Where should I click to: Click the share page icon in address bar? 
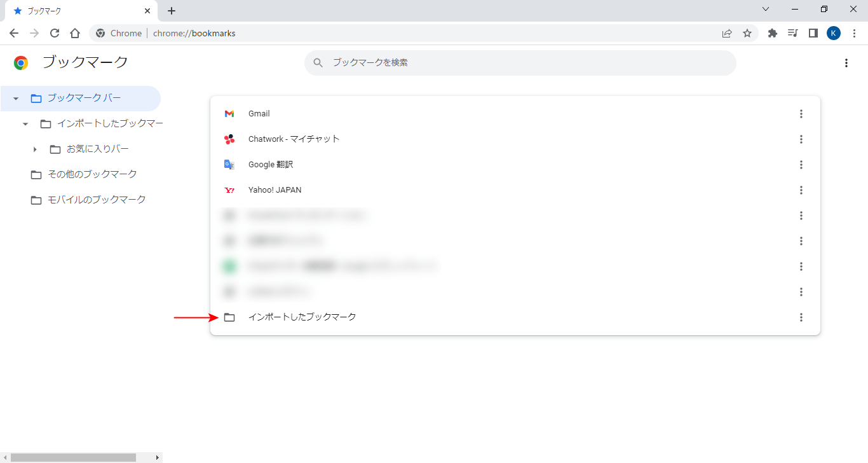727,33
